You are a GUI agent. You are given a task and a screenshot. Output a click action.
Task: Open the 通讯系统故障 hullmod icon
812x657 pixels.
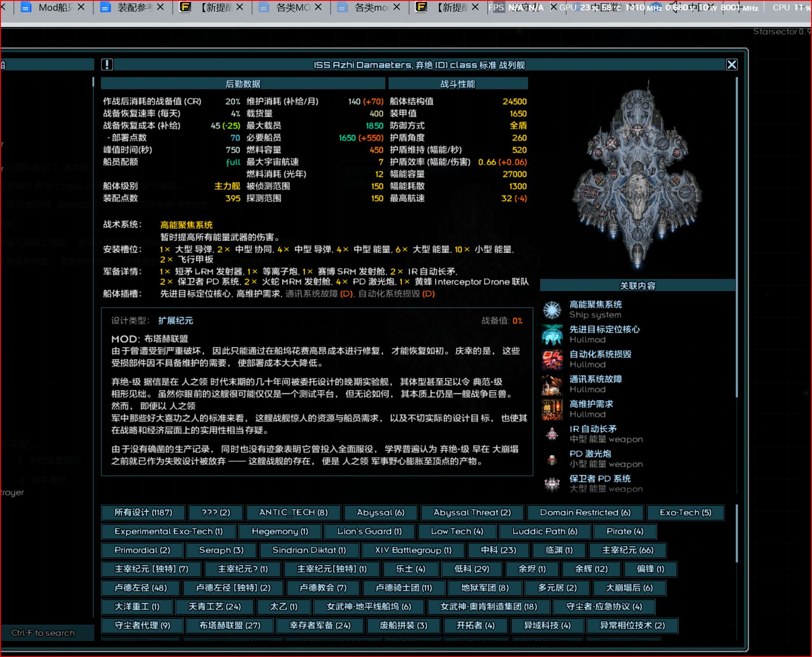coord(552,384)
